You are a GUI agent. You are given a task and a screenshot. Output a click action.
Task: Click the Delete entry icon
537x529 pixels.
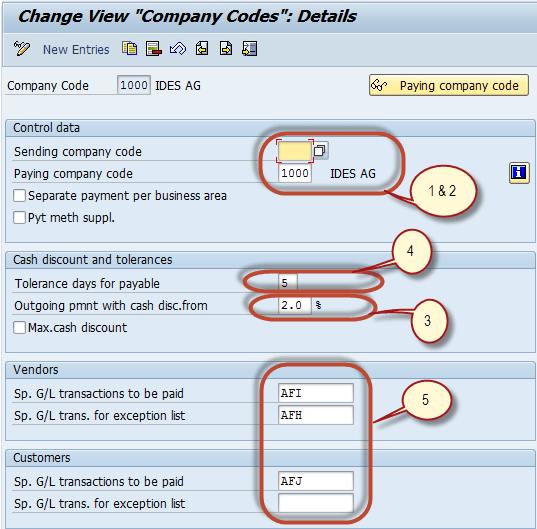[153, 48]
